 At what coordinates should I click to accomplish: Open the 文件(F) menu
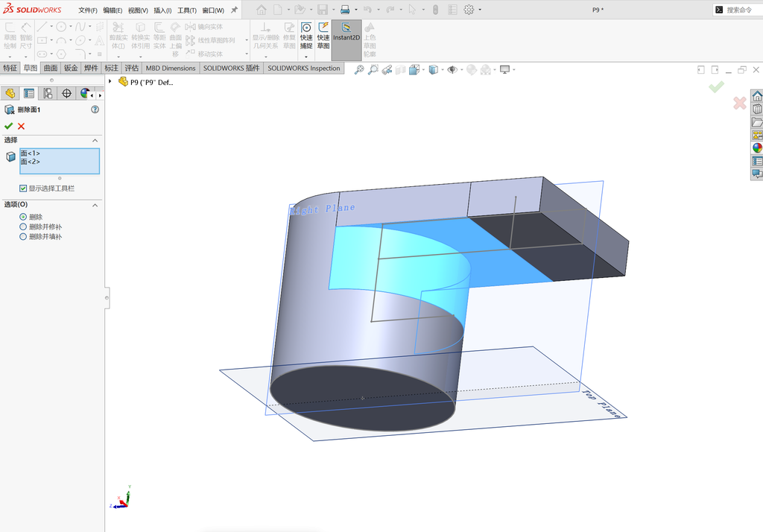point(88,10)
